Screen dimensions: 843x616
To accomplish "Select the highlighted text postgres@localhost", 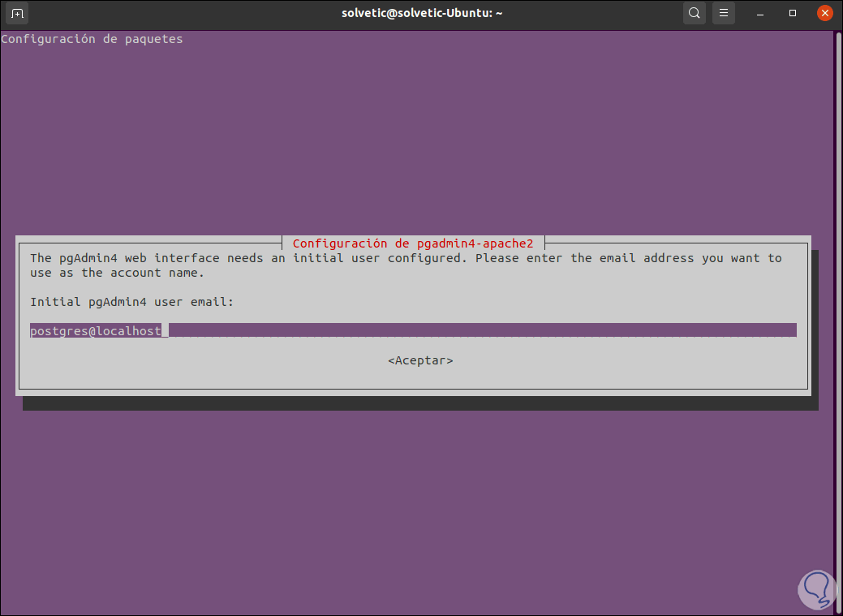I will pyautogui.click(x=94, y=330).
